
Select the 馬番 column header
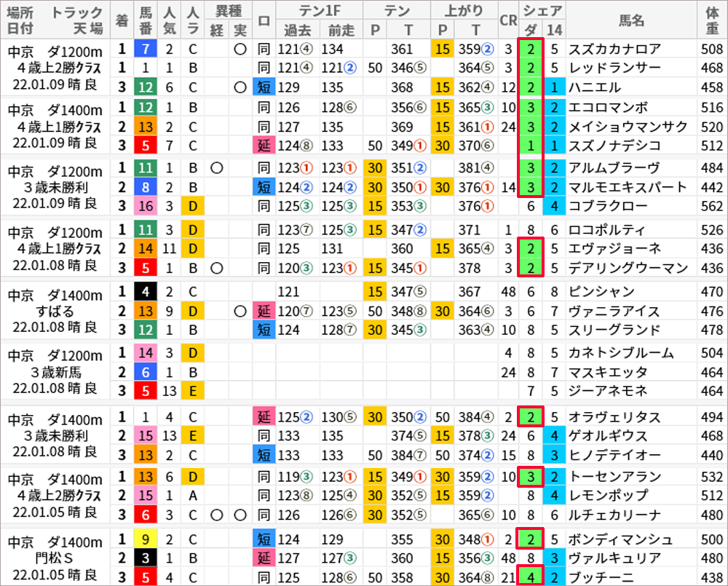click(x=146, y=20)
